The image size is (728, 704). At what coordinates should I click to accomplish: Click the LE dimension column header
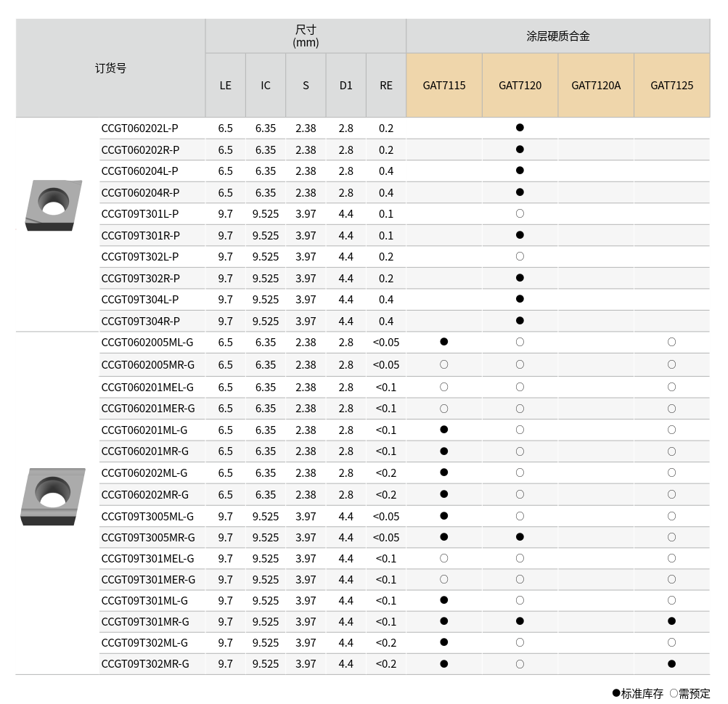pyautogui.click(x=226, y=86)
